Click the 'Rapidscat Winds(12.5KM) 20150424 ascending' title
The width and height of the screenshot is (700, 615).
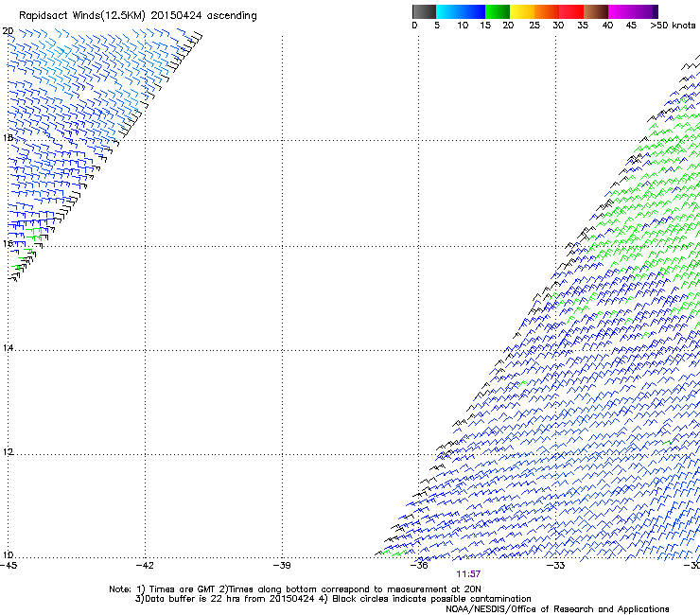[x=138, y=16]
